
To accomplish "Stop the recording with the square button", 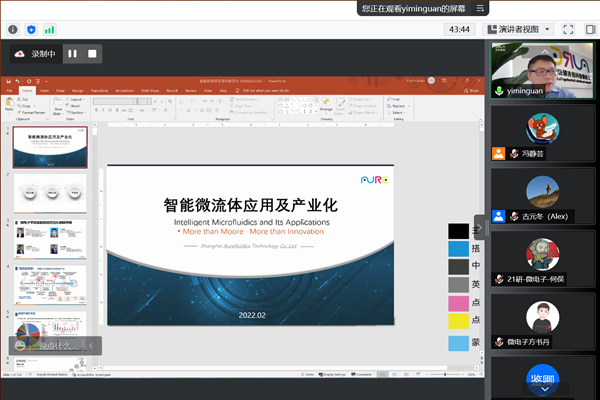I will tap(92, 53).
